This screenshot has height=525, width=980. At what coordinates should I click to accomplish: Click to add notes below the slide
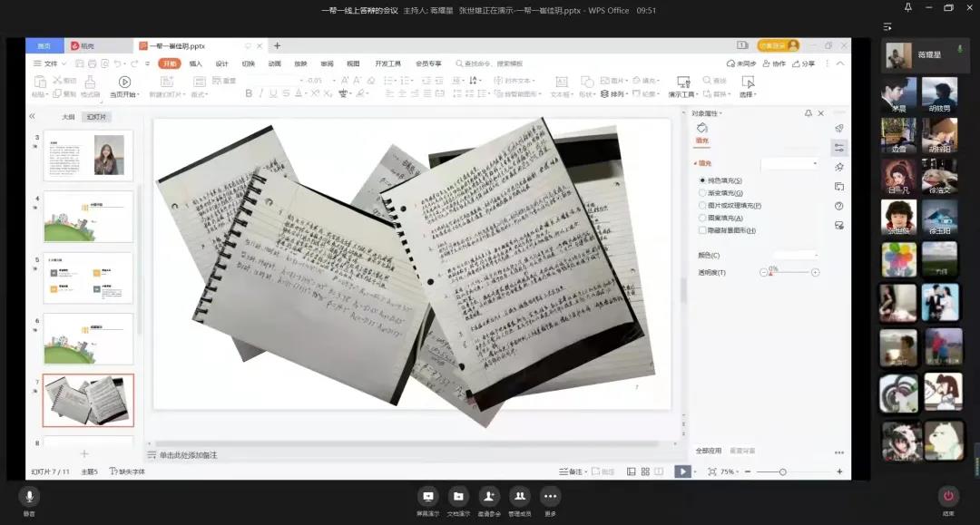click(x=188, y=455)
